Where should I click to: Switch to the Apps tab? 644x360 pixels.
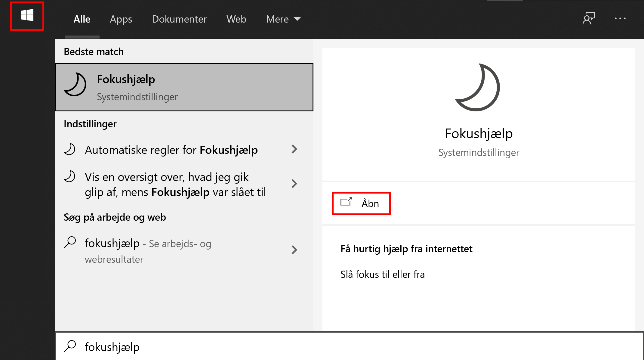[x=121, y=19]
